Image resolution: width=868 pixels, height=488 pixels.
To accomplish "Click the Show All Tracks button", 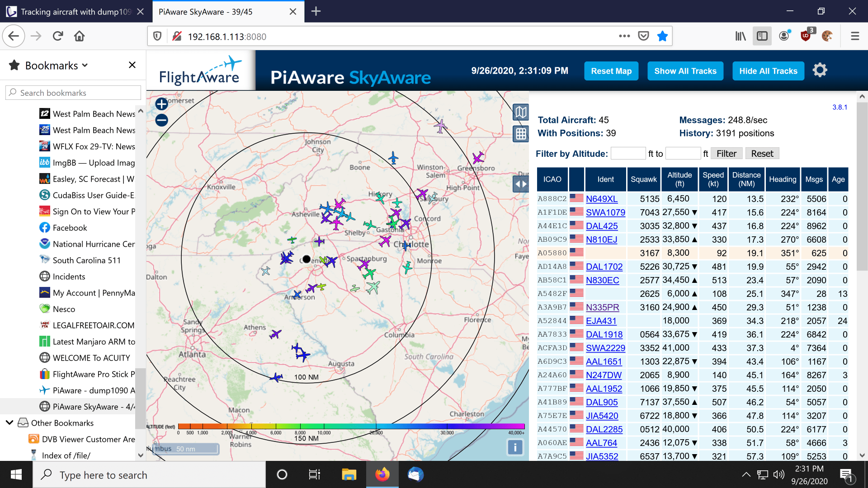I will [685, 71].
